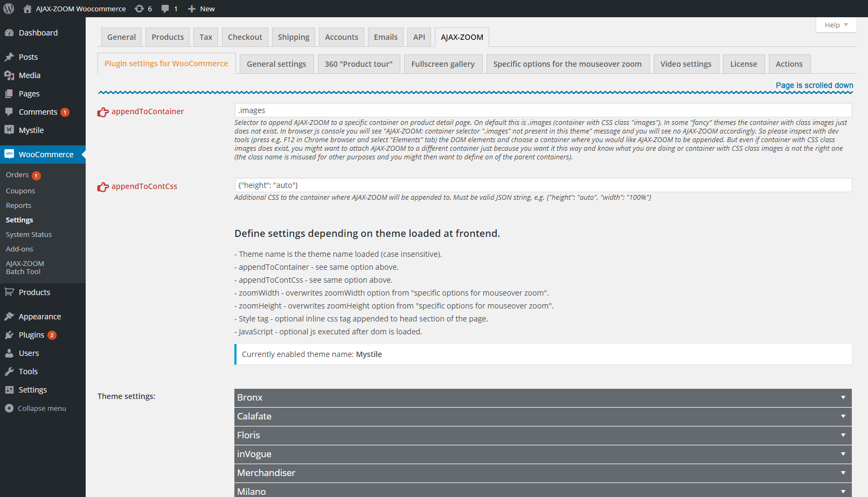
Task: Open the Fullscreen gallery subtab
Action: tap(443, 64)
